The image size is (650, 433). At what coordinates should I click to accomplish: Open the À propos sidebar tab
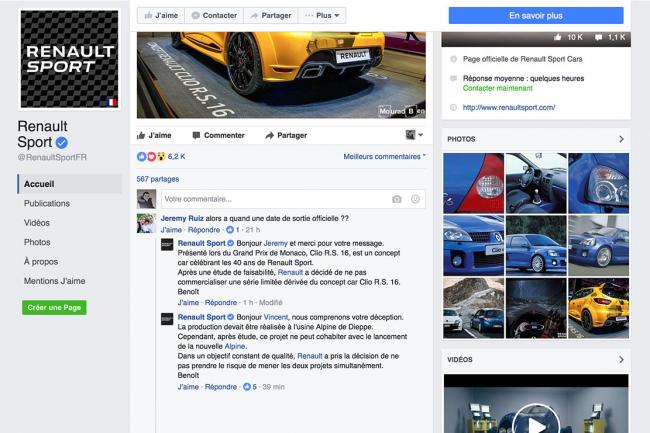pos(41,262)
